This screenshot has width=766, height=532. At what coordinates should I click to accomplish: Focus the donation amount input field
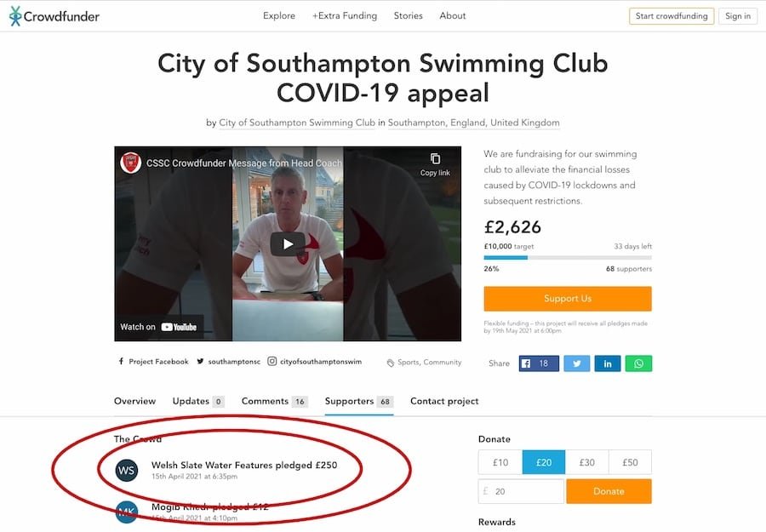(521, 491)
